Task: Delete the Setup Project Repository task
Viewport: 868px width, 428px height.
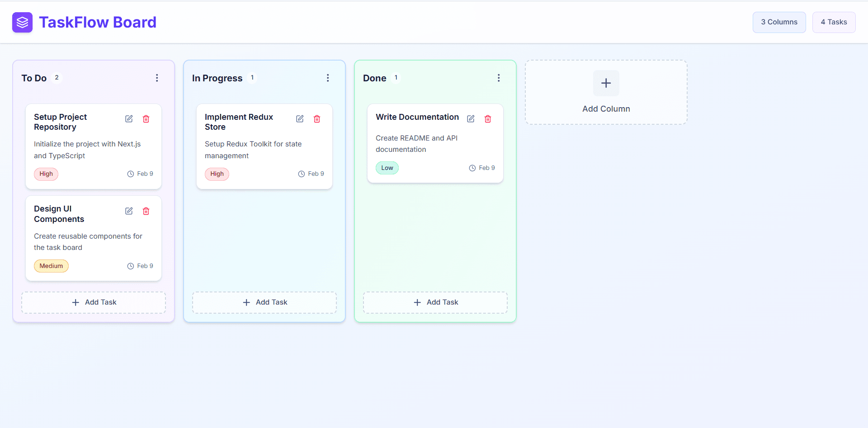Action: point(146,118)
